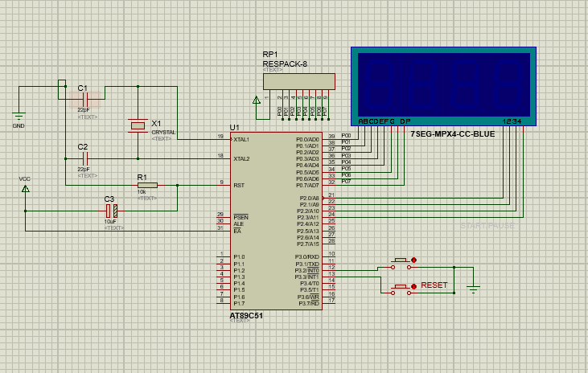The width and height of the screenshot is (588, 373).
Task: Click the X1 reference label
Action: pyautogui.click(x=156, y=123)
